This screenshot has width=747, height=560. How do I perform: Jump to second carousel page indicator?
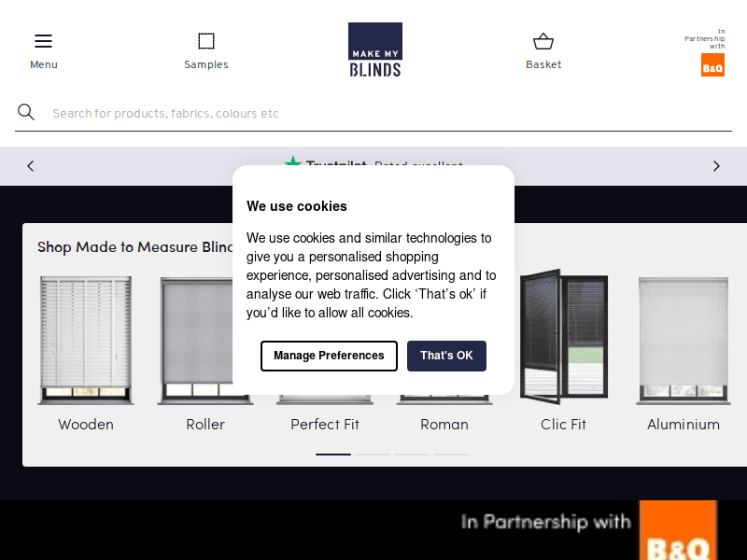pyautogui.click(x=373, y=455)
